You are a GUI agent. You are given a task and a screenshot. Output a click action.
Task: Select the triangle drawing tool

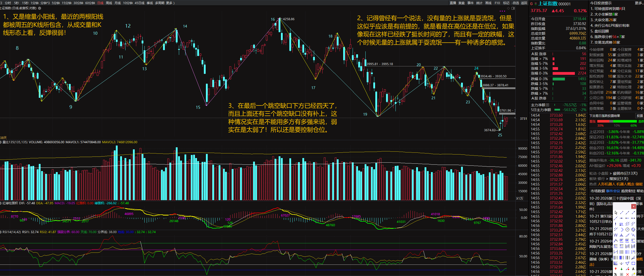627,263
